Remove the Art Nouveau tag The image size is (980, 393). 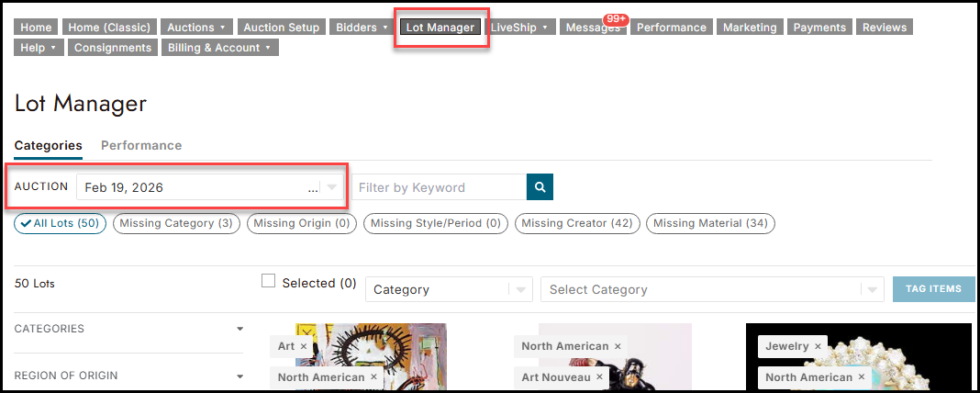pos(599,377)
